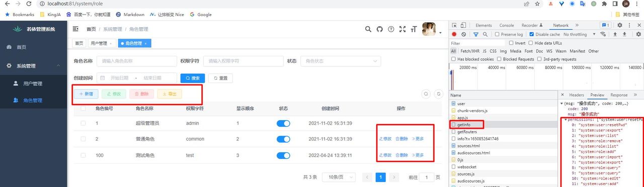Toggle fullscreen mode icon in app header

402,29
